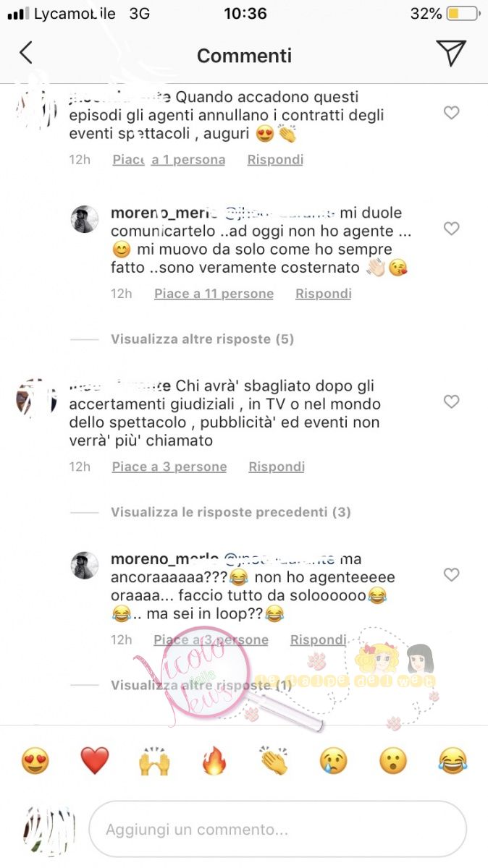
Task: Tap Rispondi under the 11 persone reply
Action: pos(324,294)
